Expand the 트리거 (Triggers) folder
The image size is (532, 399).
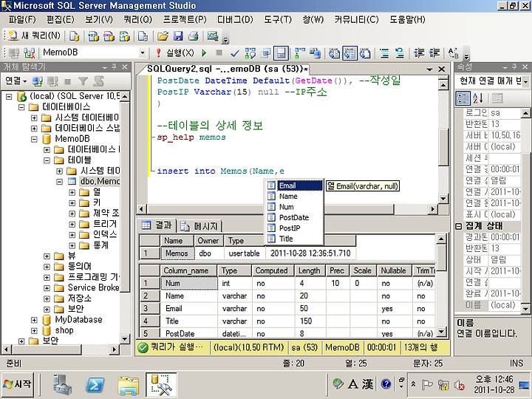click(x=72, y=225)
